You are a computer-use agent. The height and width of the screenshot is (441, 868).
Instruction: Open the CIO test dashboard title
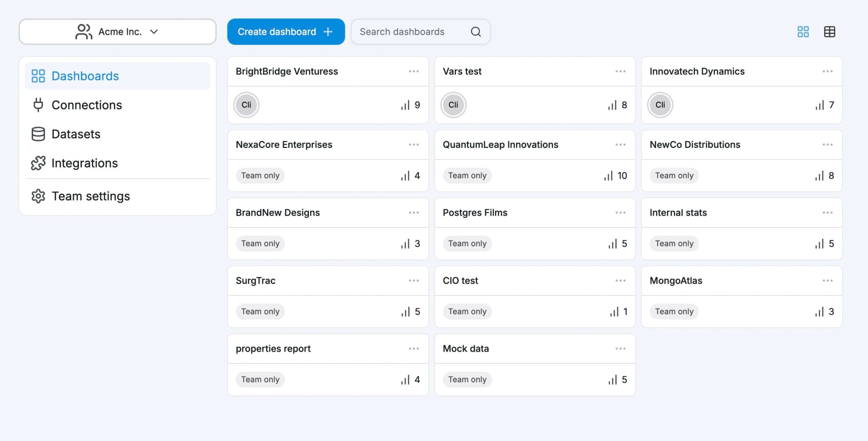pos(460,281)
